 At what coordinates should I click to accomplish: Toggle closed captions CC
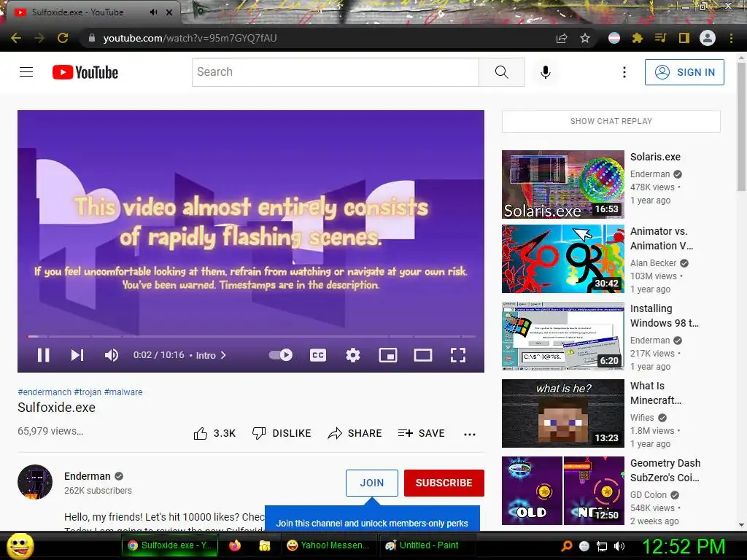coord(318,355)
